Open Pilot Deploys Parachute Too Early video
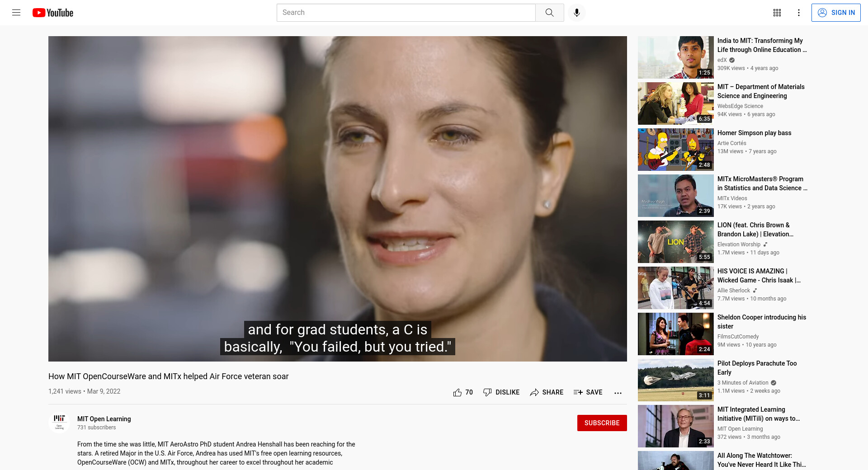868x470 pixels. (x=757, y=368)
